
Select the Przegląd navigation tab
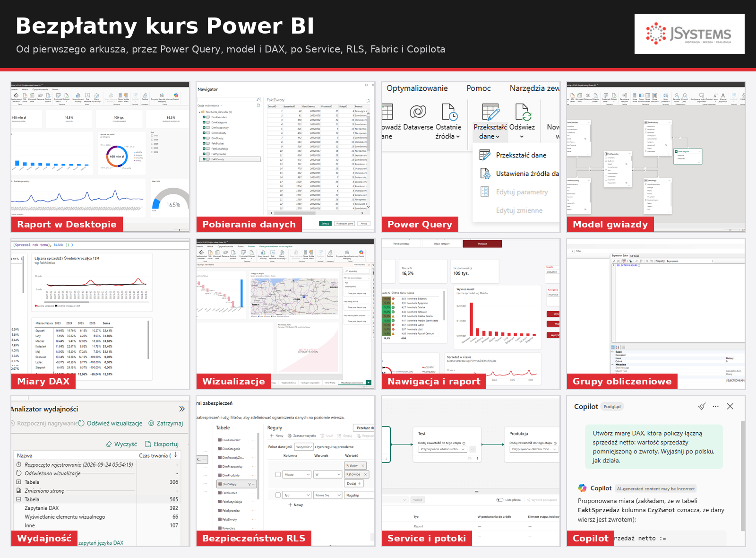pyautogui.click(x=482, y=244)
